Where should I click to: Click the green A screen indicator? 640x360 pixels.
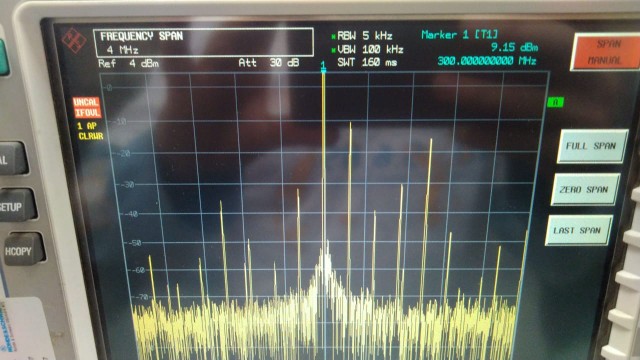(555, 102)
